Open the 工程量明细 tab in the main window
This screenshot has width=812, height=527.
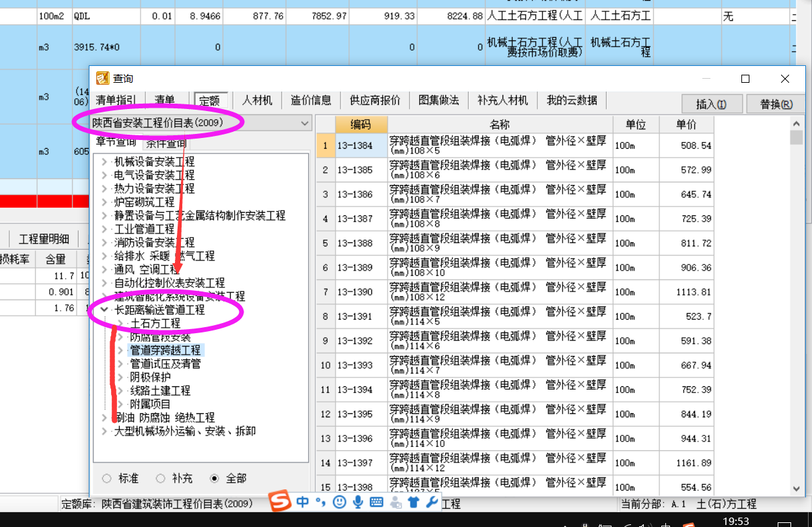tap(44, 239)
